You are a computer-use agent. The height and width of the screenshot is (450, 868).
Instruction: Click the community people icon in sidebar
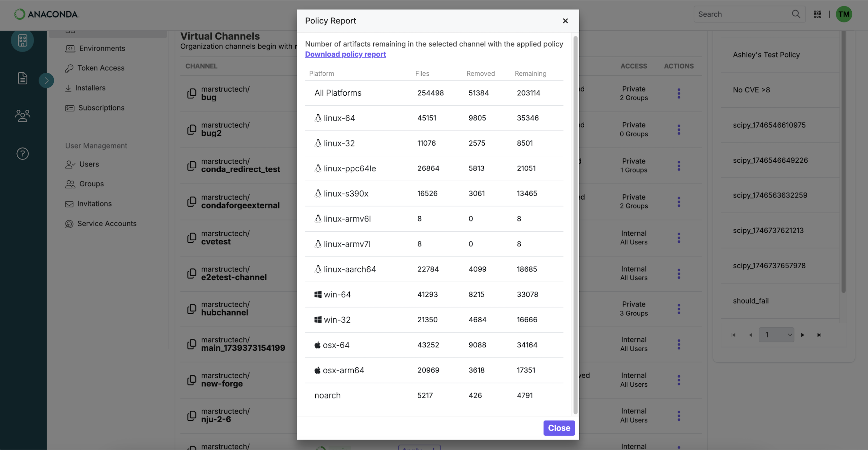tap(22, 116)
